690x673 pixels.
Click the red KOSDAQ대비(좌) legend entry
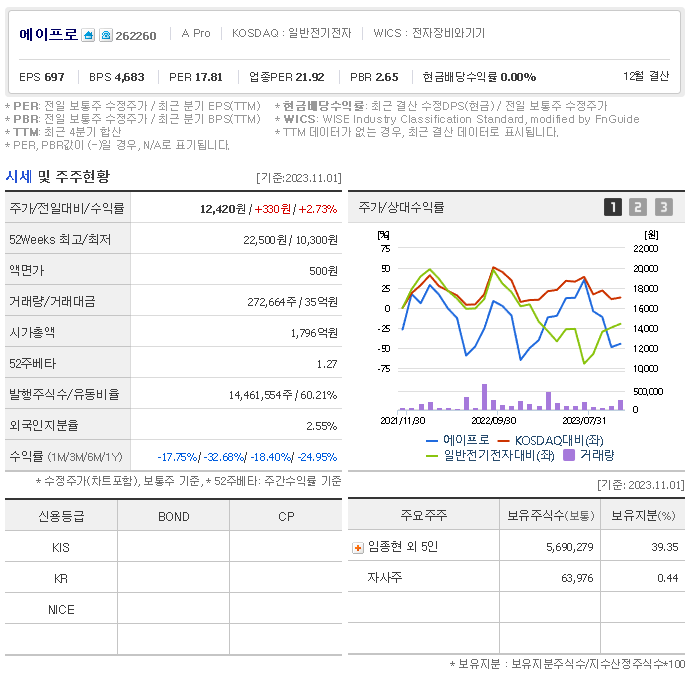coord(550,440)
